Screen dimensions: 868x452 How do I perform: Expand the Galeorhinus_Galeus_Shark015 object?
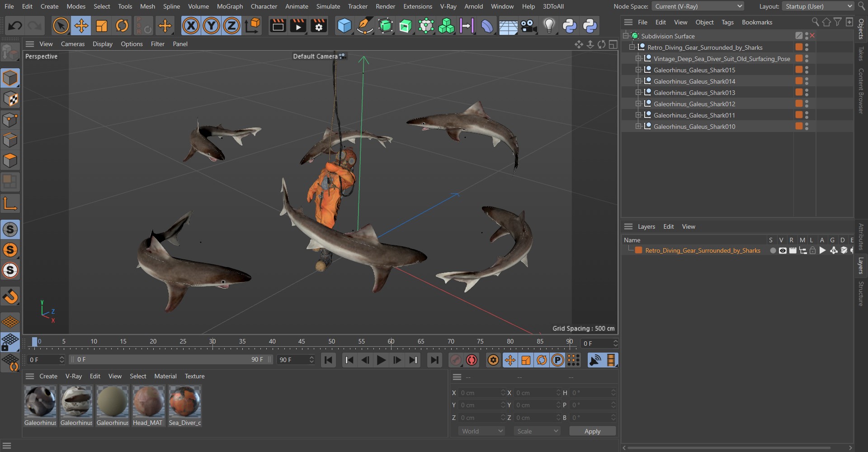click(638, 70)
